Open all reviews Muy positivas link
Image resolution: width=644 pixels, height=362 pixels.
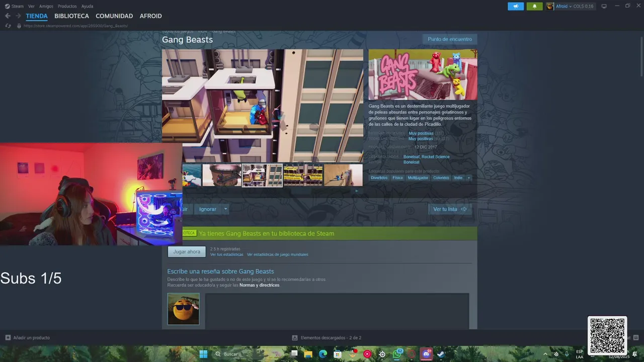pos(421,139)
